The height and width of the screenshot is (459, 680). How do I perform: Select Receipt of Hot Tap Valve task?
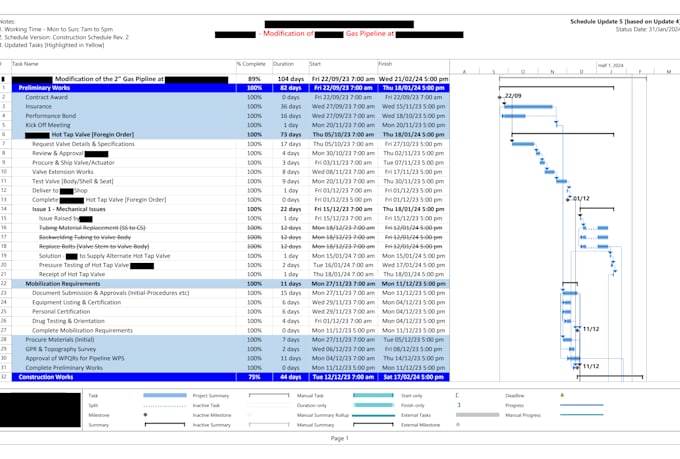tap(72, 274)
